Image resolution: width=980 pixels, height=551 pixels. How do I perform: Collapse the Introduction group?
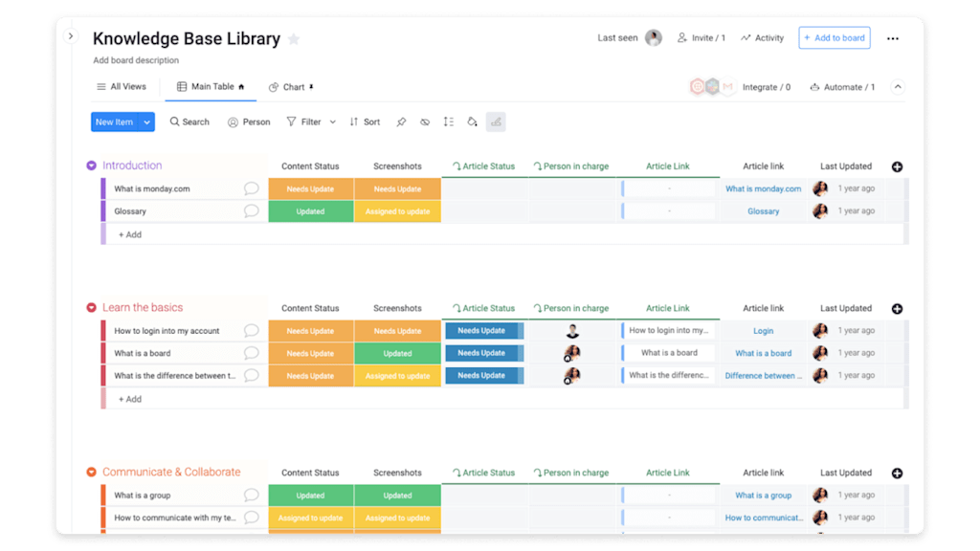click(x=91, y=165)
